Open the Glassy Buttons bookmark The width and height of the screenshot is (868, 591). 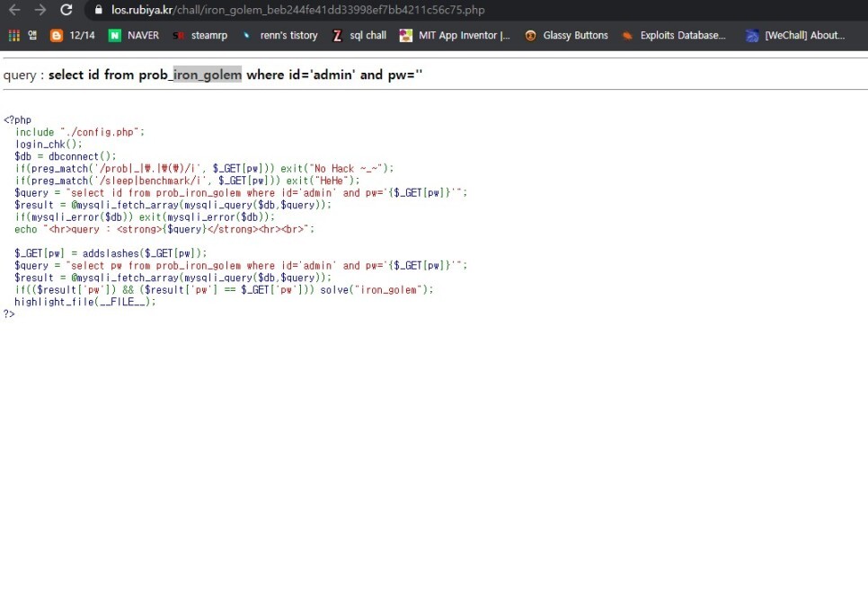point(567,35)
